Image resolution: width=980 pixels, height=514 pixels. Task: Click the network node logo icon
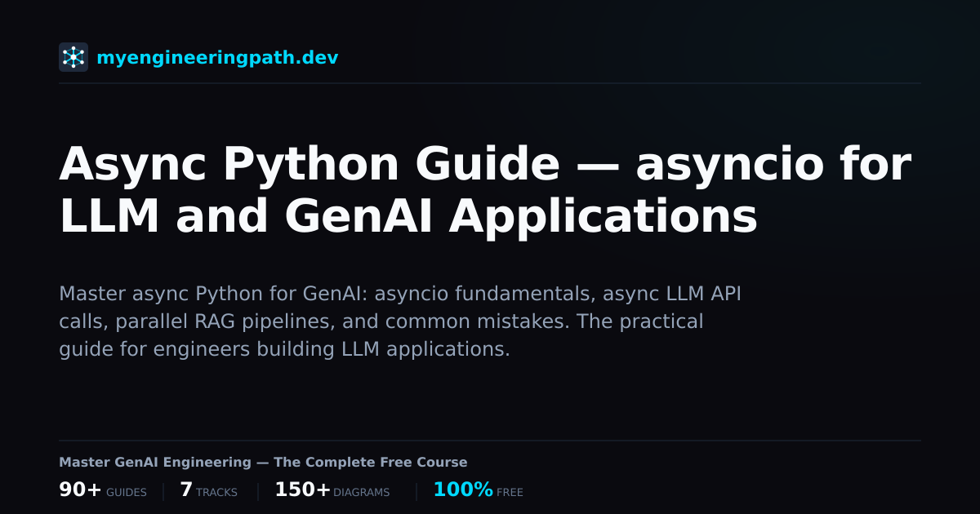click(x=73, y=57)
